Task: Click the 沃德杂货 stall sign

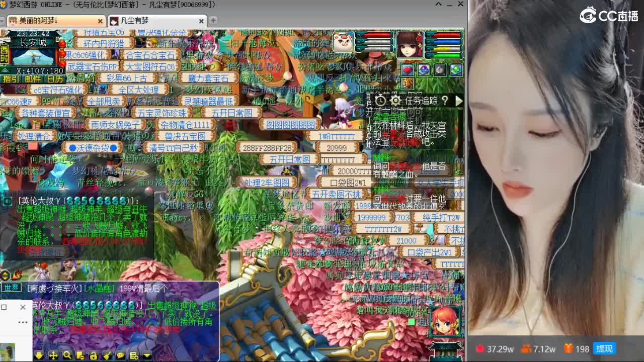Action: [x=92, y=148]
